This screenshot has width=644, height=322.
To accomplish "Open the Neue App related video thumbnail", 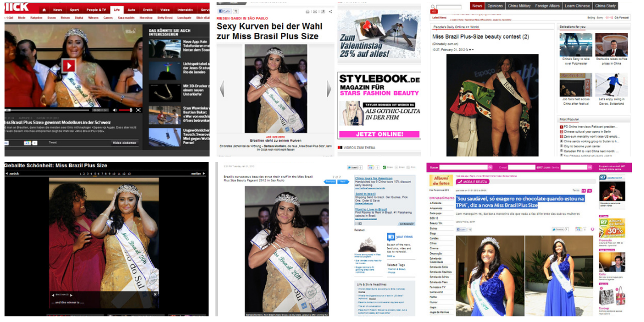I will [x=165, y=49].
